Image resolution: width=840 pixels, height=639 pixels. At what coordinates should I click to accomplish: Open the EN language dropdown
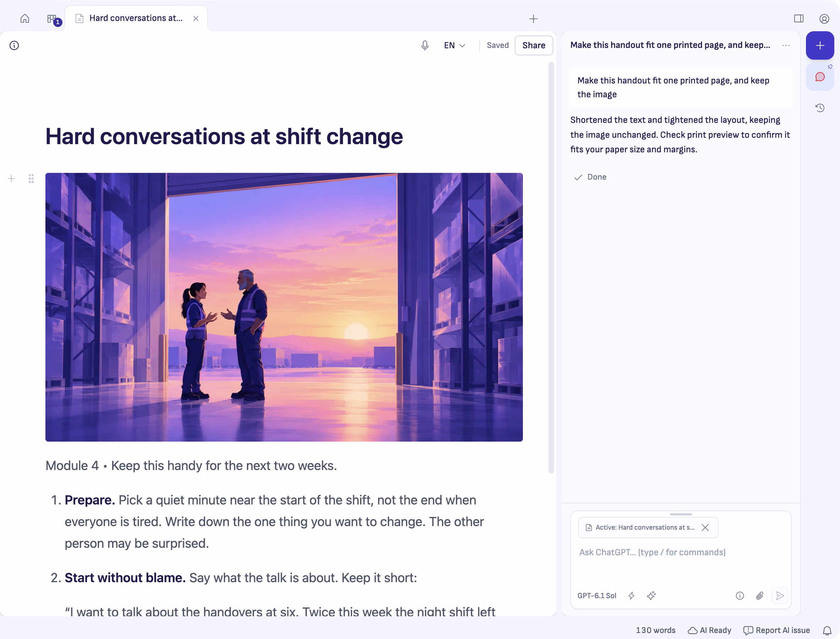pyautogui.click(x=454, y=45)
